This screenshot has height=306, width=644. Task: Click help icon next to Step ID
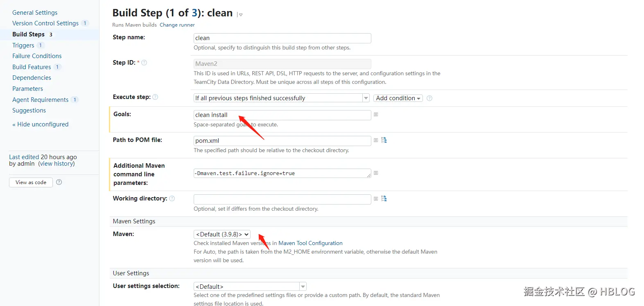click(x=144, y=63)
